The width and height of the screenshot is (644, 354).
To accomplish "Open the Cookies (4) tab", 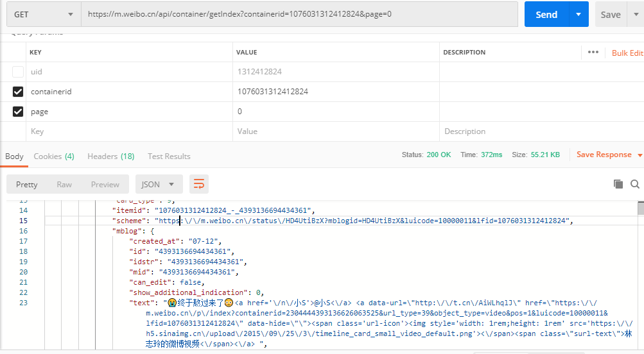I will (x=54, y=156).
